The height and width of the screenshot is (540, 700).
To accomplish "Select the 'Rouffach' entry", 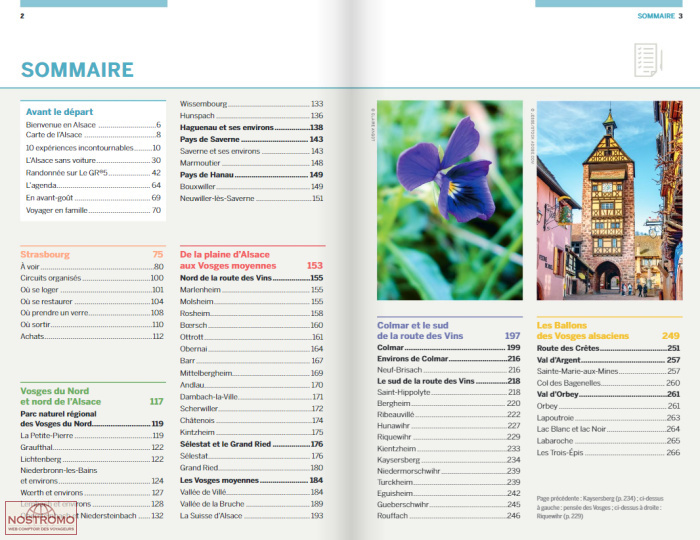I will coord(449,515).
